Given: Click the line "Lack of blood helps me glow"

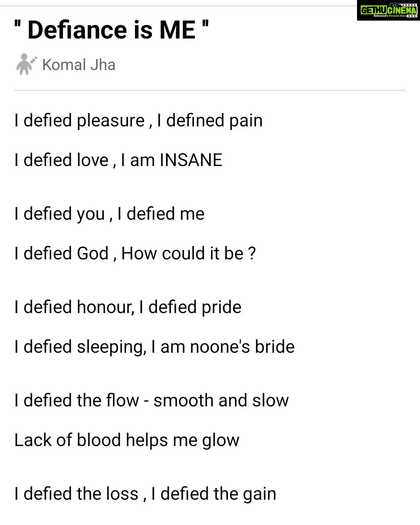Looking at the screenshot, I should click(127, 440).
